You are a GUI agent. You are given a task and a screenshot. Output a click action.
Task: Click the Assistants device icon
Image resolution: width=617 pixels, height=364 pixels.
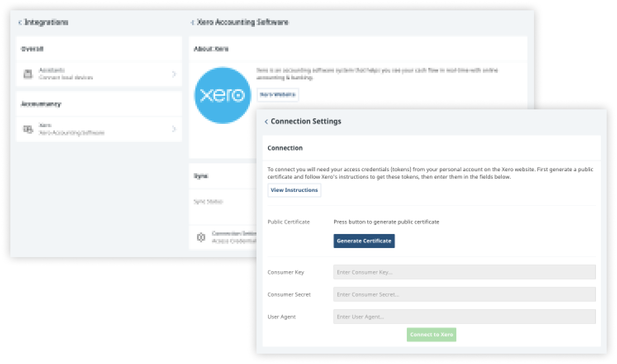pyautogui.click(x=28, y=74)
